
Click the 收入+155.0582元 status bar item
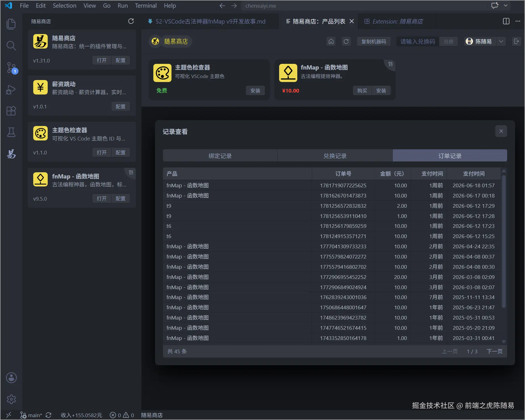click(x=81, y=415)
